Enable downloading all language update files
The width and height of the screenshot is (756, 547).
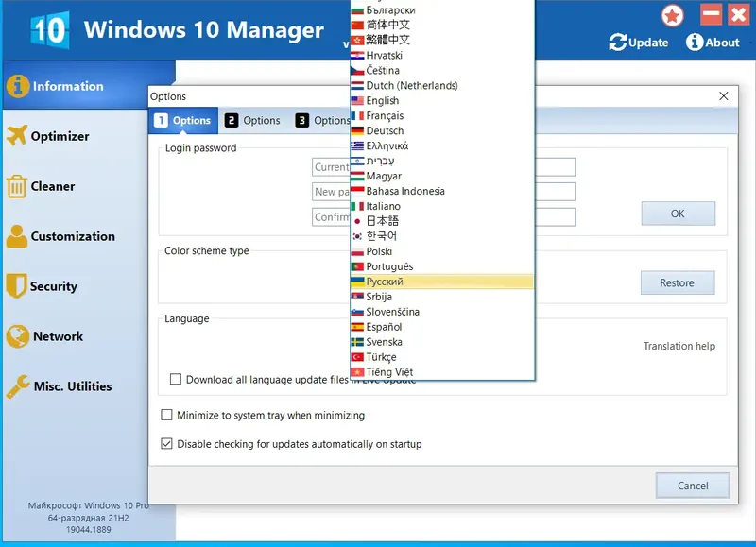point(175,379)
